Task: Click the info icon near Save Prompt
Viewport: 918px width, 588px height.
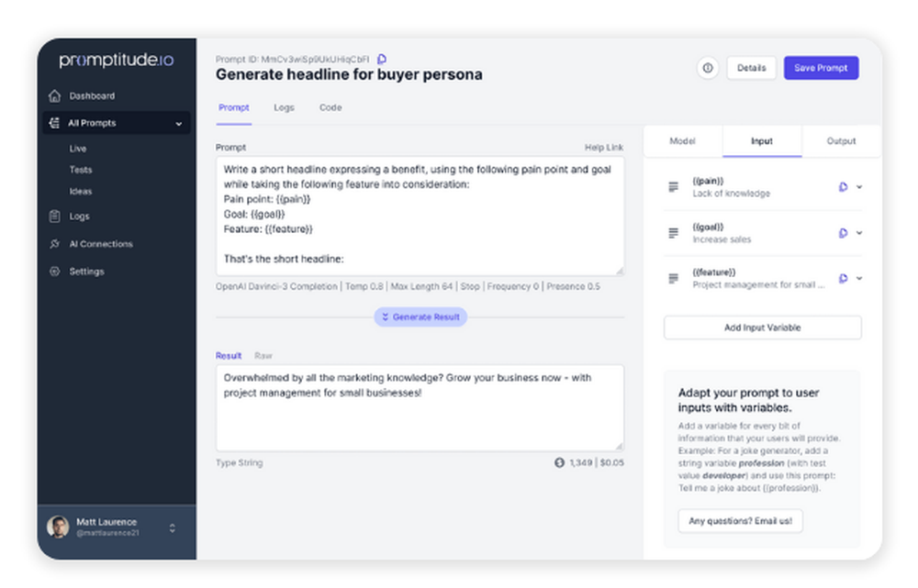Action: pyautogui.click(x=707, y=68)
